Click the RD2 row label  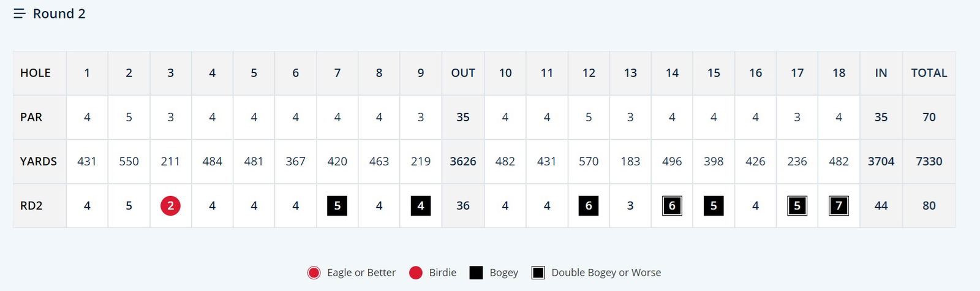point(31,206)
